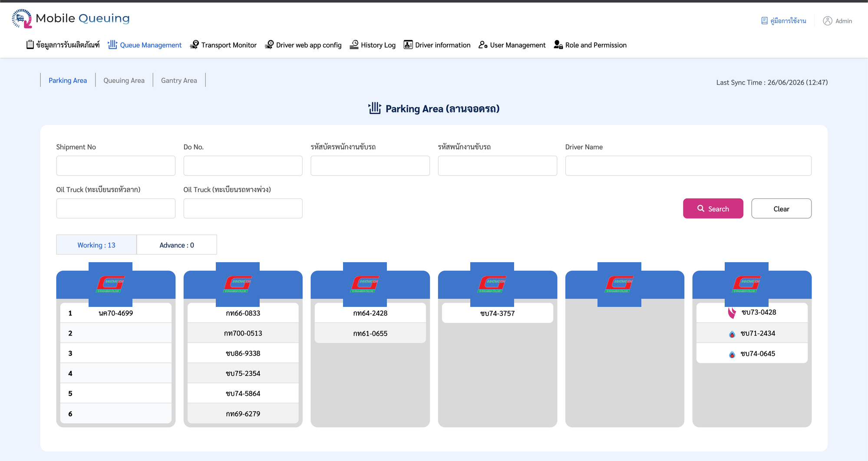Click the Clear button
Screen dimensions: 868x461
(781, 208)
